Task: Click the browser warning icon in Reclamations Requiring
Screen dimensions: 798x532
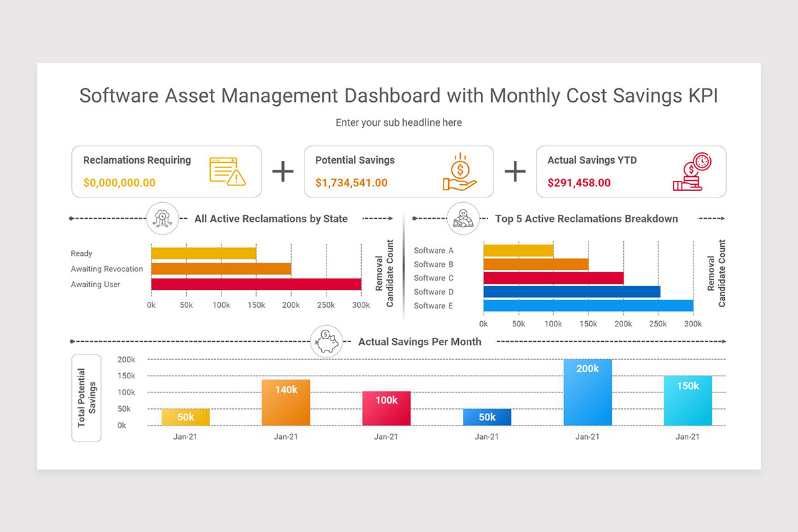Action: 227,171
